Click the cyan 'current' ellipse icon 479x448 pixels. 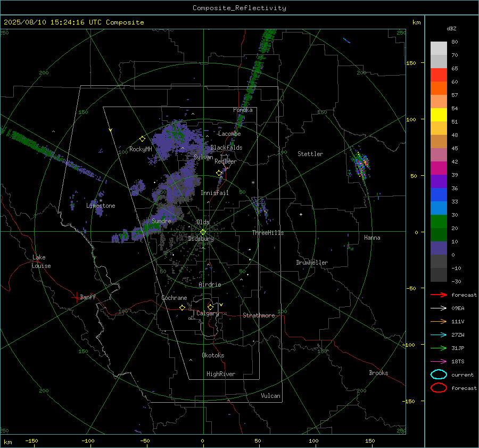(x=439, y=374)
